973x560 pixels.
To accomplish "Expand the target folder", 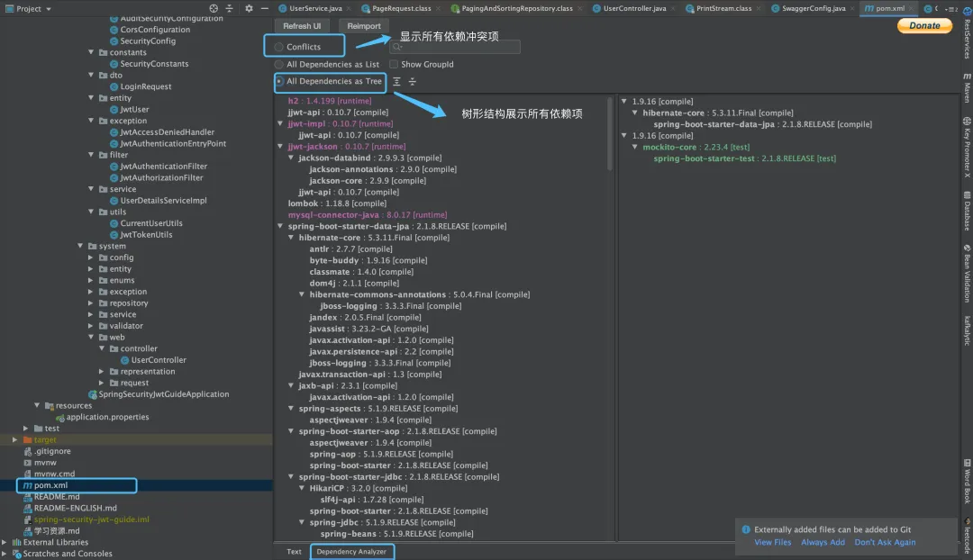I will [x=15, y=439].
